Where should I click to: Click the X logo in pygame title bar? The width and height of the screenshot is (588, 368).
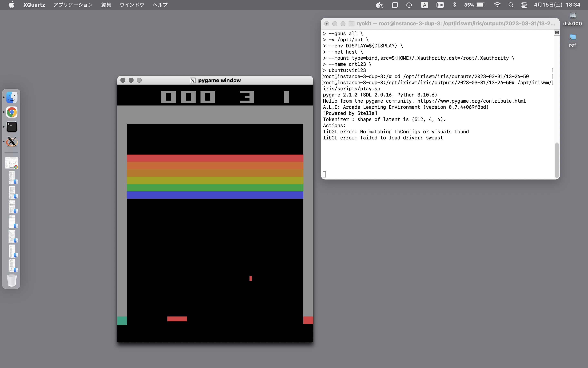point(193,81)
